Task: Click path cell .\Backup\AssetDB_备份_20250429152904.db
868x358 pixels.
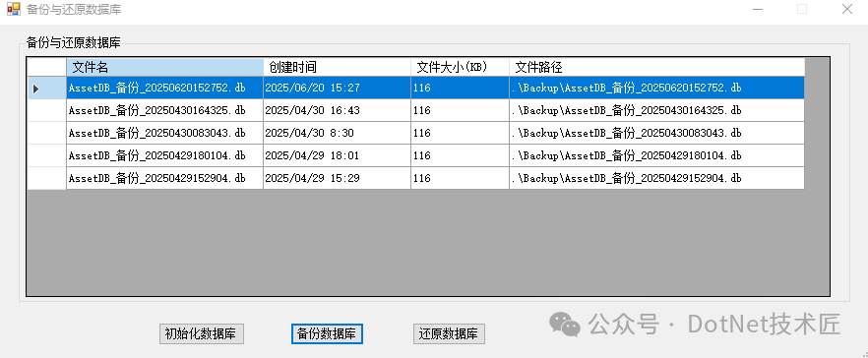Action: [x=657, y=178]
